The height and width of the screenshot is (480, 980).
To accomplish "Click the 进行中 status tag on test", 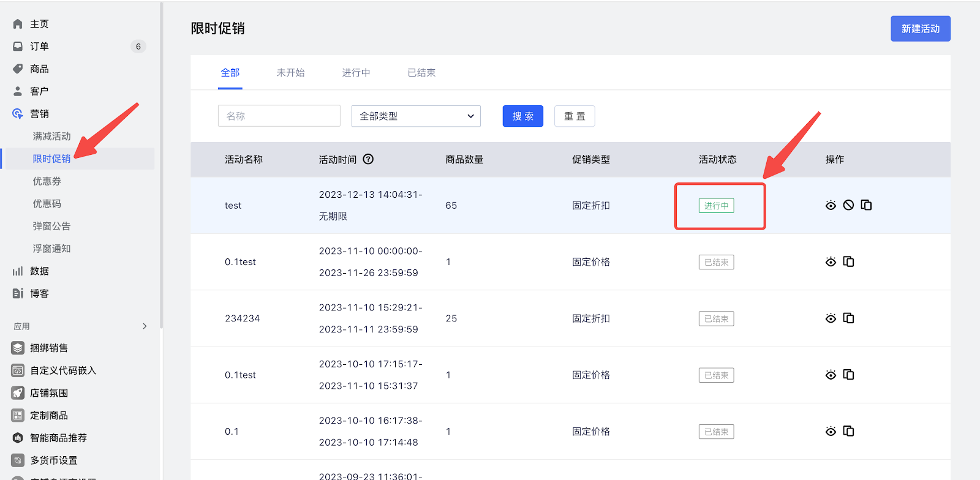I will [716, 206].
